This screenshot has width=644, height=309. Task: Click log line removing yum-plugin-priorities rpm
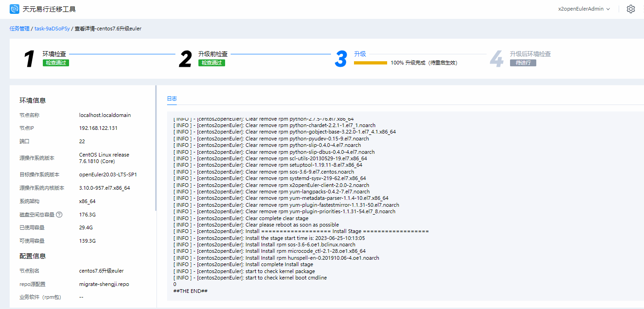pyautogui.click(x=284, y=211)
